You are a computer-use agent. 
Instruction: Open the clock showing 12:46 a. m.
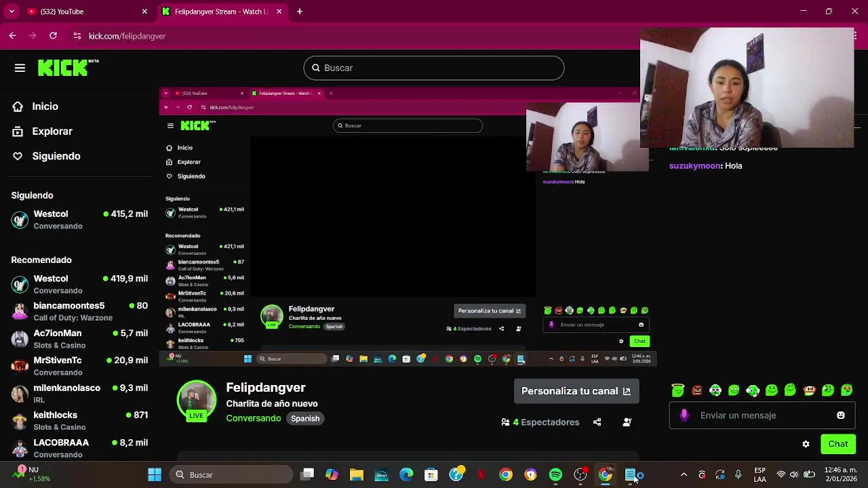click(842, 474)
